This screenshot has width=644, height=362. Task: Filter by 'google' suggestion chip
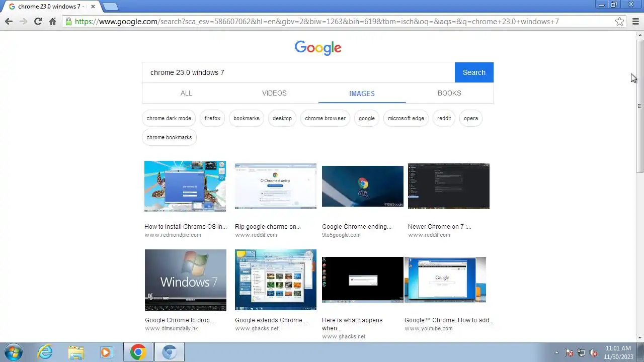(x=367, y=118)
